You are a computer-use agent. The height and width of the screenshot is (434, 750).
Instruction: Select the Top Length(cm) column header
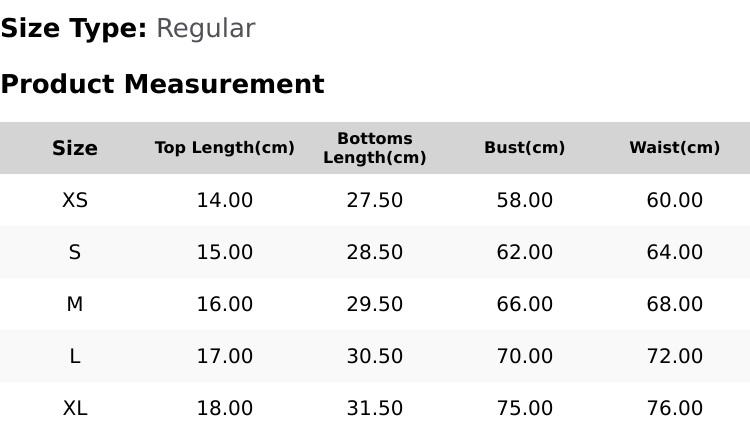tap(225, 147)
